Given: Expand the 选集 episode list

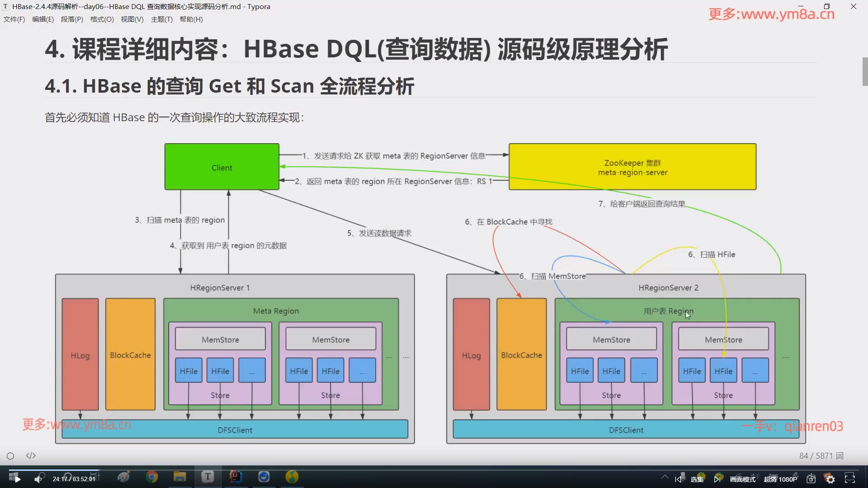Looking at the screenshot, I should [x=697, y=479].
